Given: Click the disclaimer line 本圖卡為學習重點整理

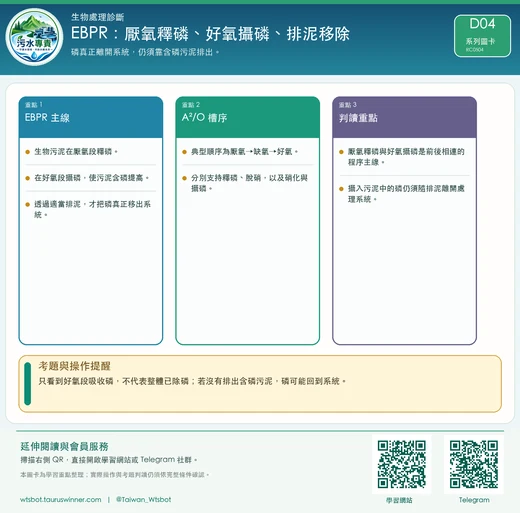Looking at the screenshot, I should pyautogui.click(x=114, y=474).
